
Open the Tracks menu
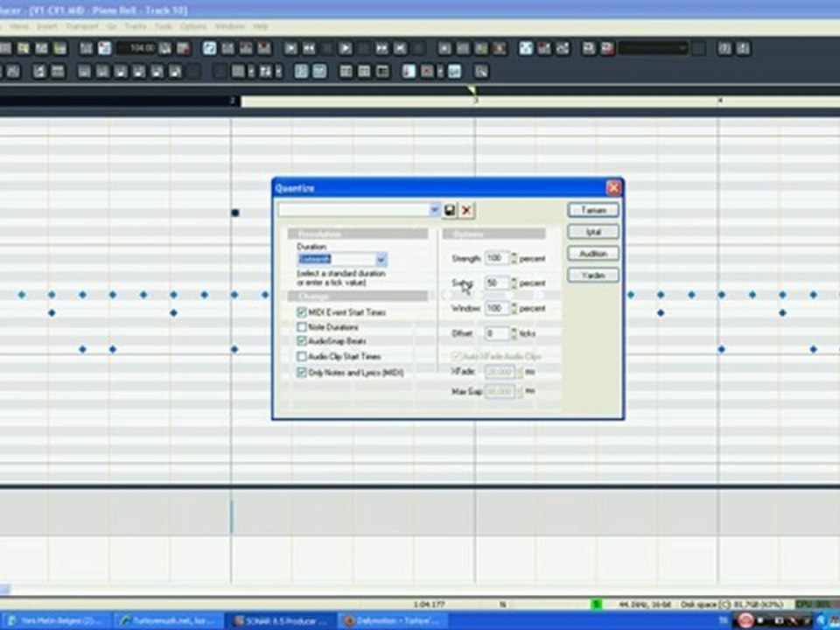pyautogui.click(x=136, y=26)
